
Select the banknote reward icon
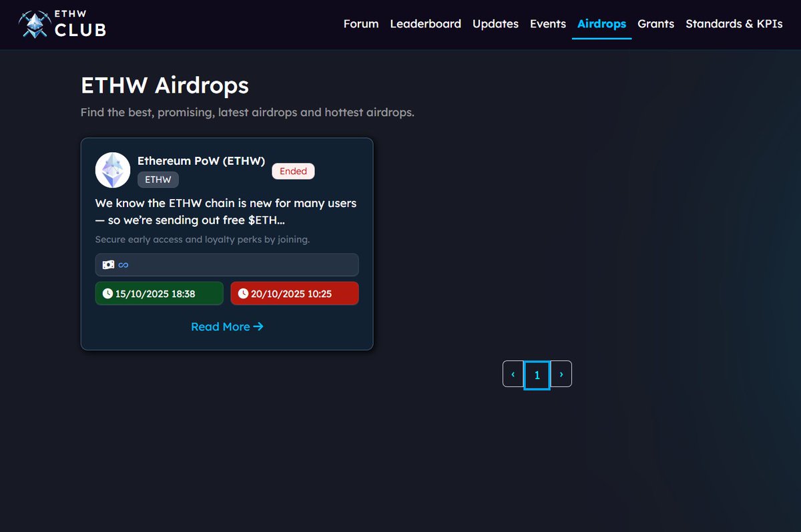click(108, 264)
